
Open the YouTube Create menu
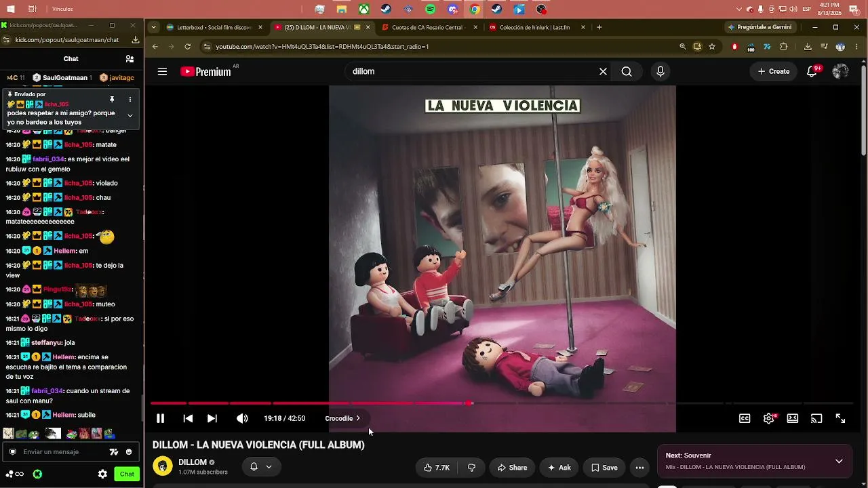(x=774, y=71)
